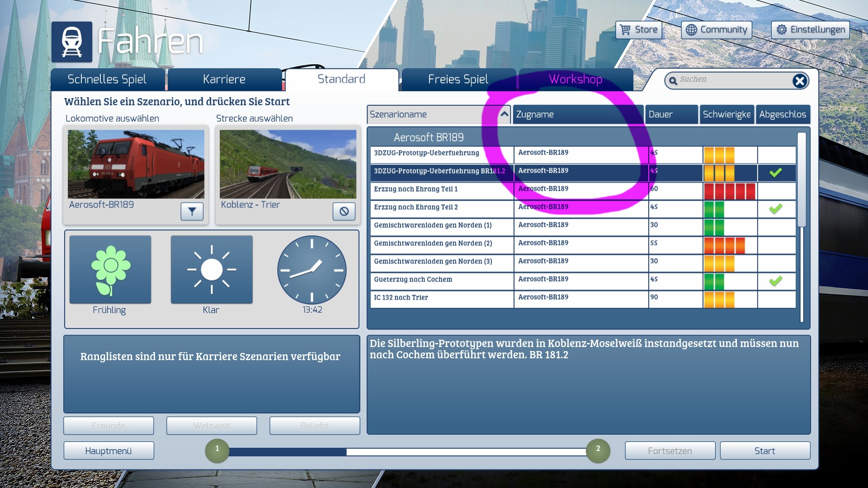Click the clock showing 13:42

311,270
